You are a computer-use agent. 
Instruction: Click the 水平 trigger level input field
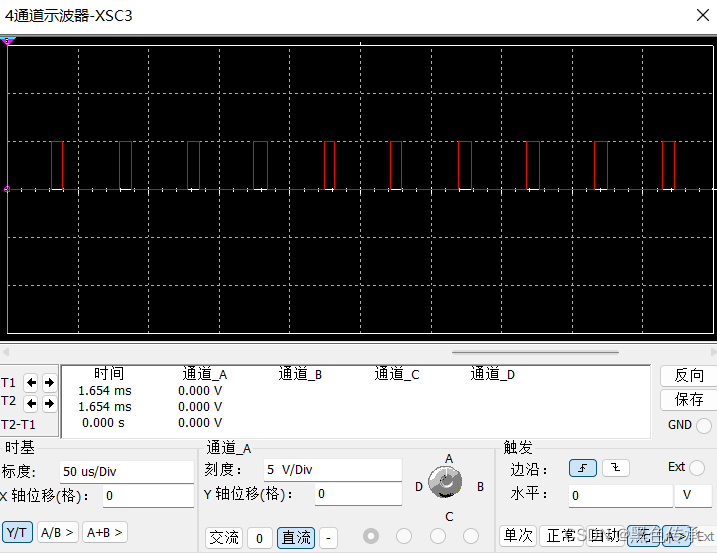(621, 495)
